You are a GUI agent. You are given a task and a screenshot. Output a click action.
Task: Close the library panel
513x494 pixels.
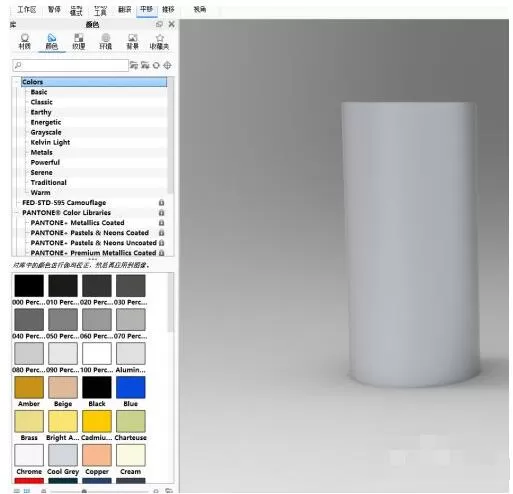[x=171, y=24]
